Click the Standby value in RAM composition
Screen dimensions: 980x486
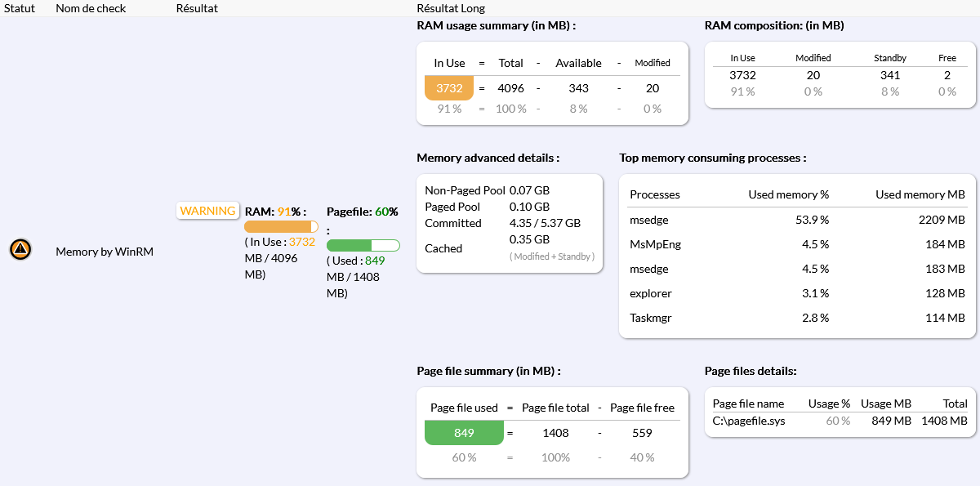889,75
